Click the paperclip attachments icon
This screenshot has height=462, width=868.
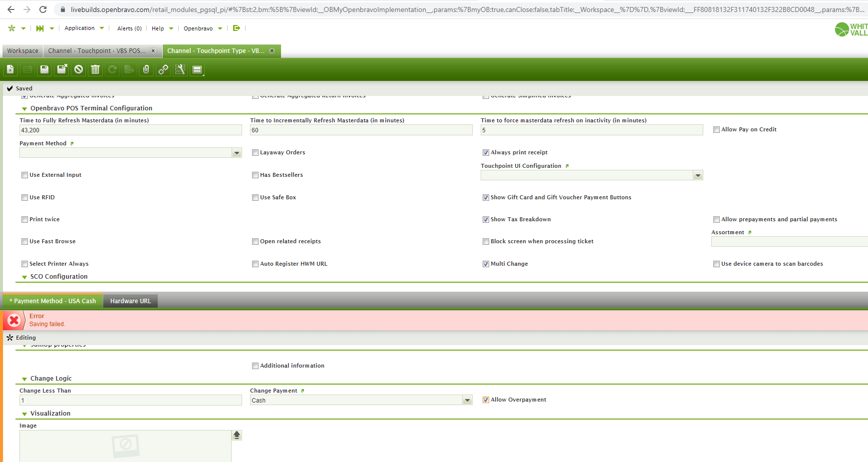click(146, 69)
